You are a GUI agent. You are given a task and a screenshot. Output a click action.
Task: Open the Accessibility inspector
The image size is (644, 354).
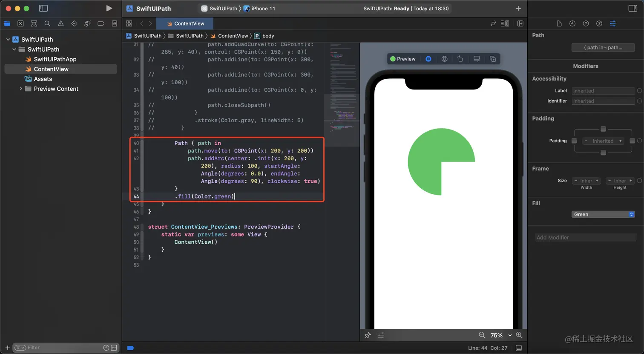(599, 23)
